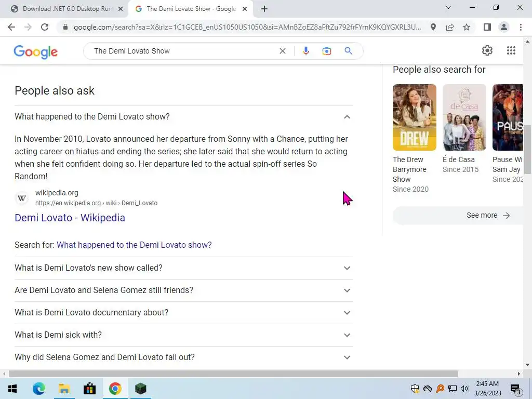Open location permission icon in address bar
This screenshot has height=399, width=532.
click(433, 27)
